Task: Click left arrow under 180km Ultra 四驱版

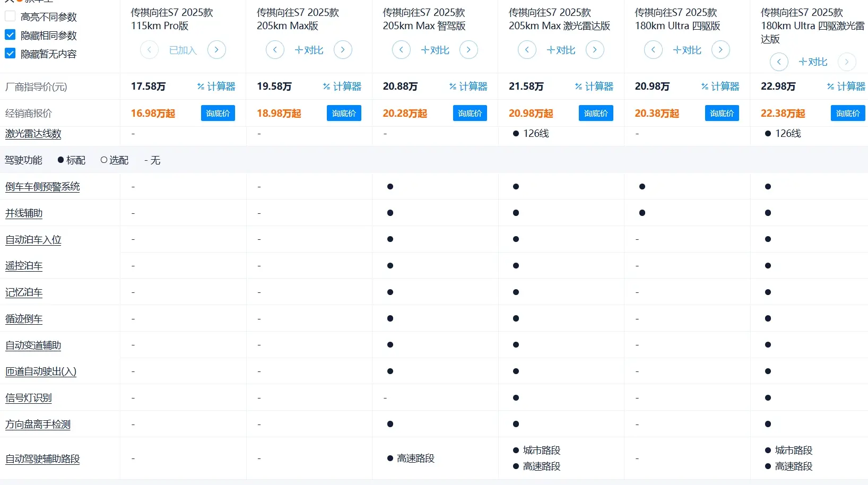Action: click(x=653, y=50)
